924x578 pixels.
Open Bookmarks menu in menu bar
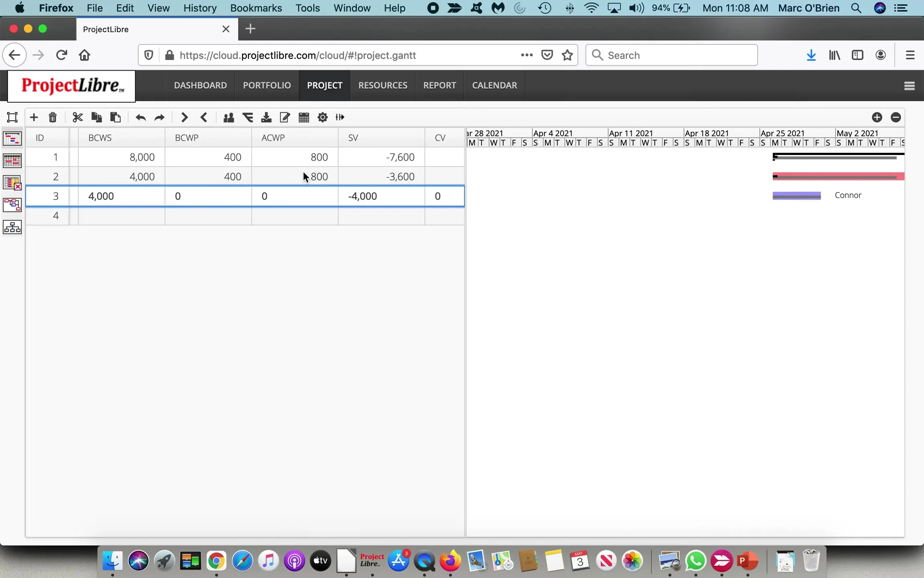(x=256, y=8)
